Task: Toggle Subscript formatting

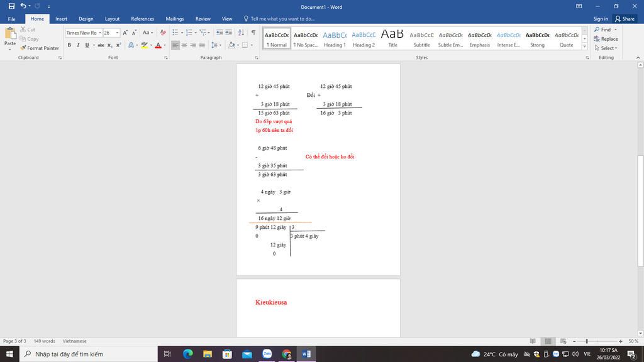Action: point(109,45)
